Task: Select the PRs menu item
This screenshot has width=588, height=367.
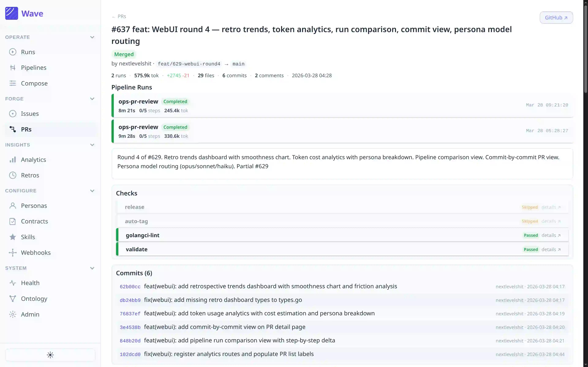Action: click(x=26, y=129)
